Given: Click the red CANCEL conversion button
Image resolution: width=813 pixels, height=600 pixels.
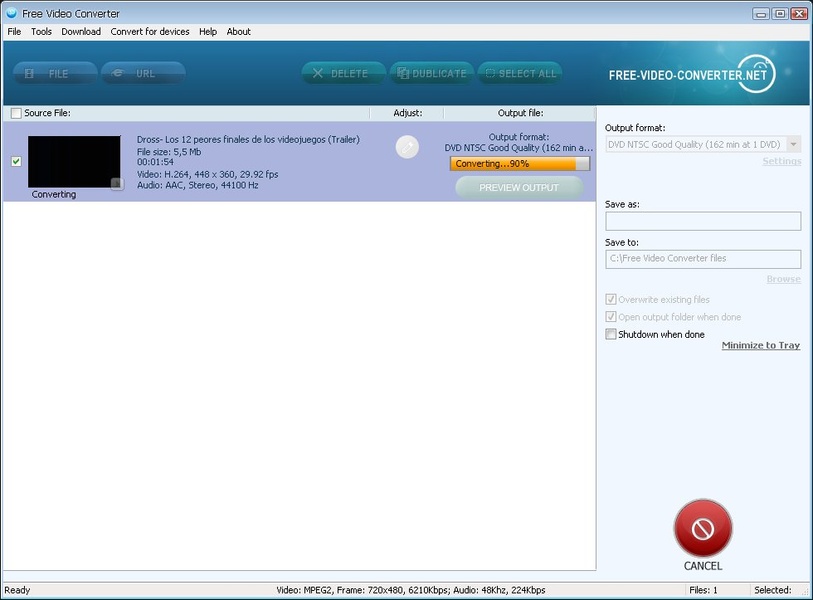Looking at the screenshot, I should (702, 529).
